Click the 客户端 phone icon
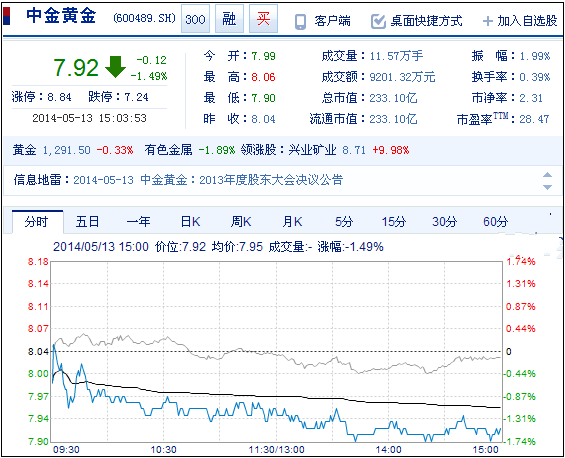The width and height of the screenshot is (565, 458). [x=301, y=22]
